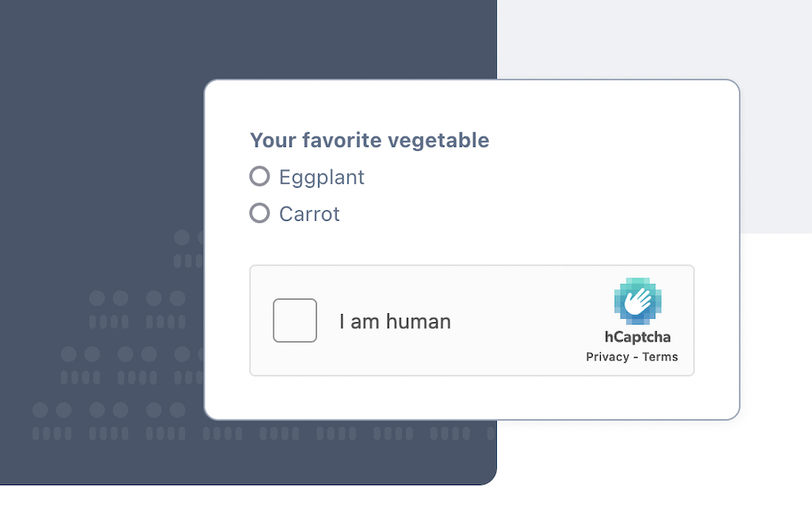The image size is (812, 512).
Task: Click the 'I am human' label text
Action: tap(394, 321)
